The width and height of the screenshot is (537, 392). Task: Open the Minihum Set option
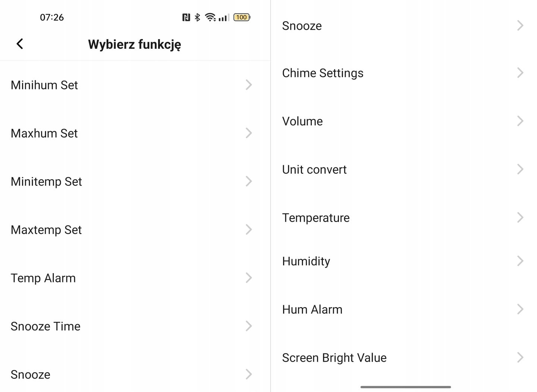pyautogui.click(x=45, y=85)
